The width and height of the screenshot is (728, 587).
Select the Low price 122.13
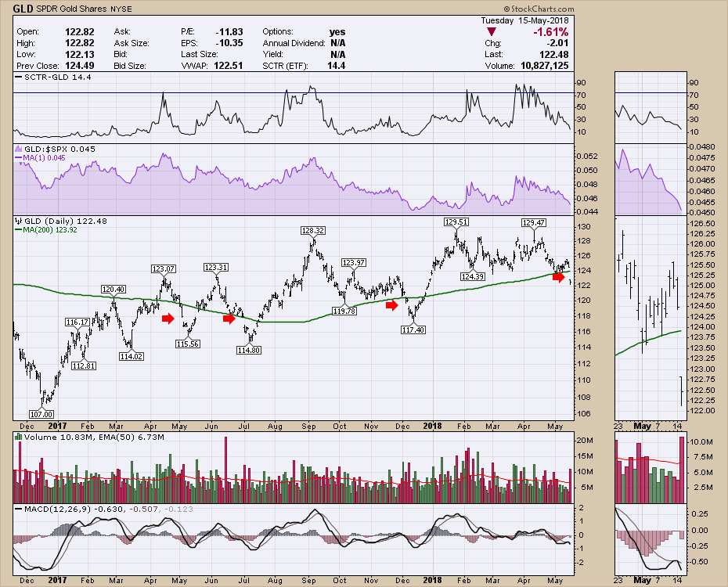click(79, 54)
